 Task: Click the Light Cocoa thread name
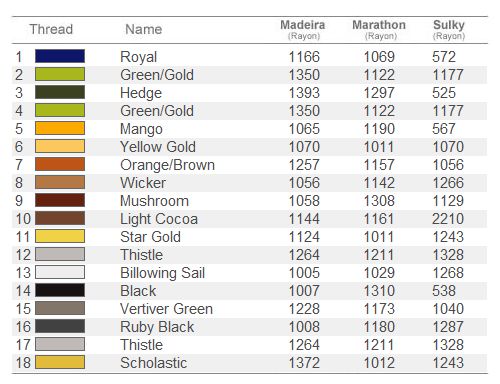tap(159, 219)
